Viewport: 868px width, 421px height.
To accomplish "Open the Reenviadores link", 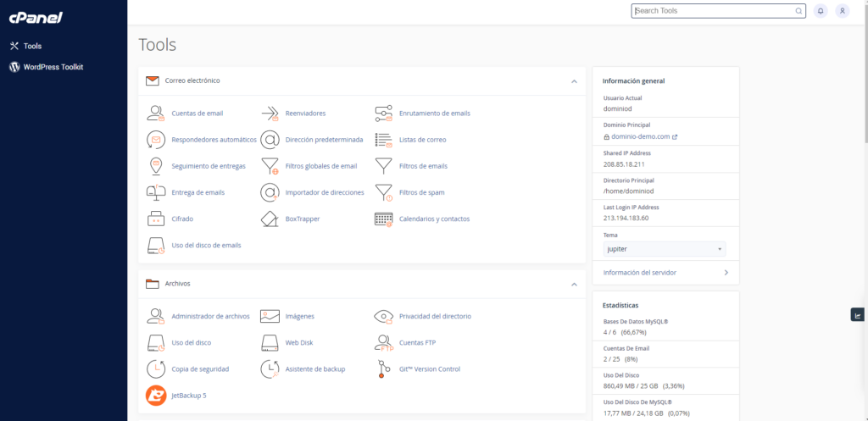I will [x=305, y=114].
